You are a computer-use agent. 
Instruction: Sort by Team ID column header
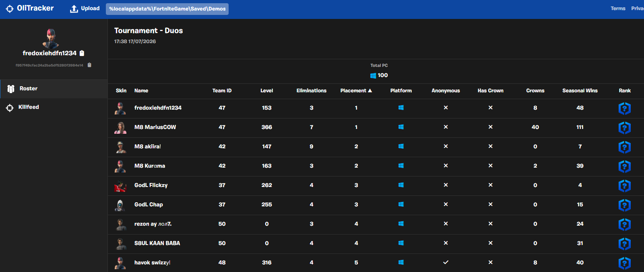[222, 91]
